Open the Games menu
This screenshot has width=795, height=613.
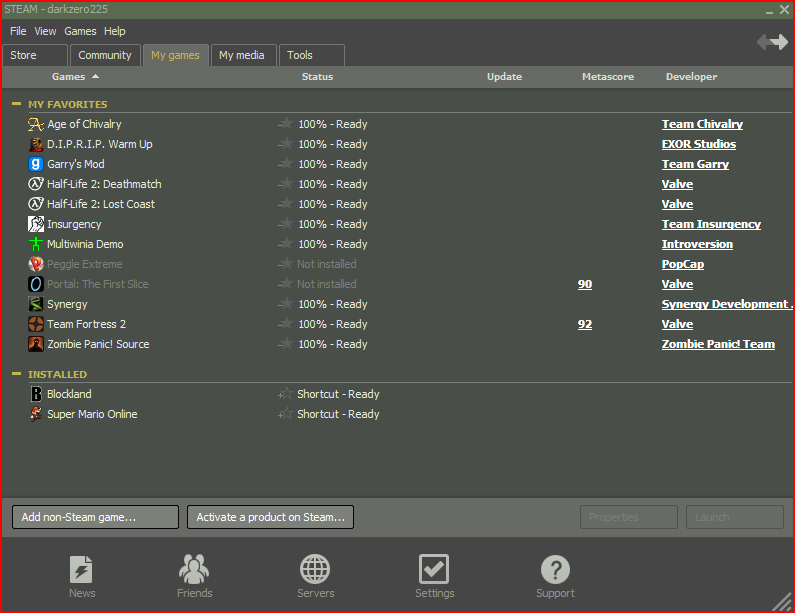point(80,31)
